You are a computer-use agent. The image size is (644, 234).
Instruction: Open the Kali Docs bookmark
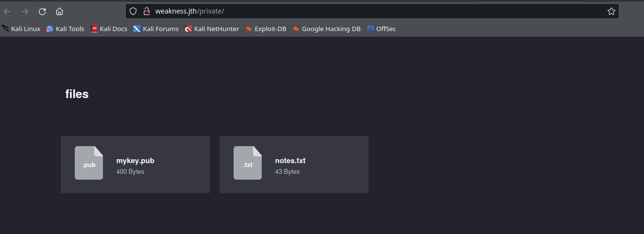pos(109,29)
